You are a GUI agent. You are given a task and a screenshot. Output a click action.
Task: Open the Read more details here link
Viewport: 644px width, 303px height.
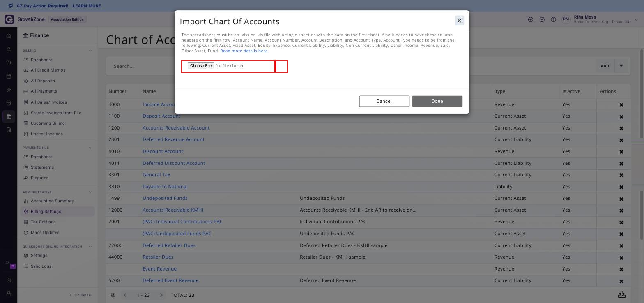coord(244,51)
